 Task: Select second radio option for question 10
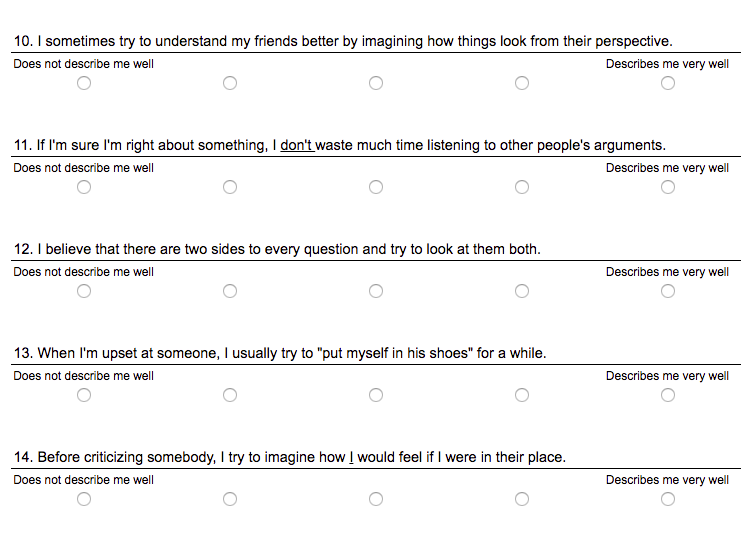pyautogui.click(x=230, y=83)
